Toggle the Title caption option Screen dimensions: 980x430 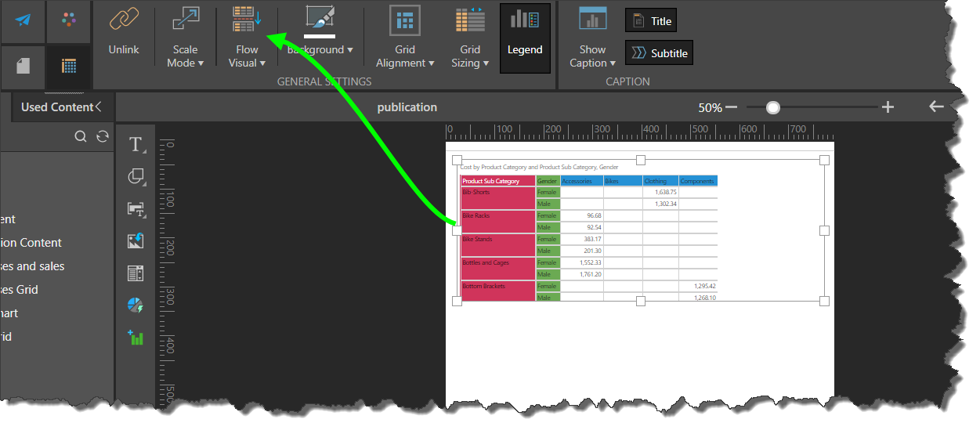(x=651, y=21)
